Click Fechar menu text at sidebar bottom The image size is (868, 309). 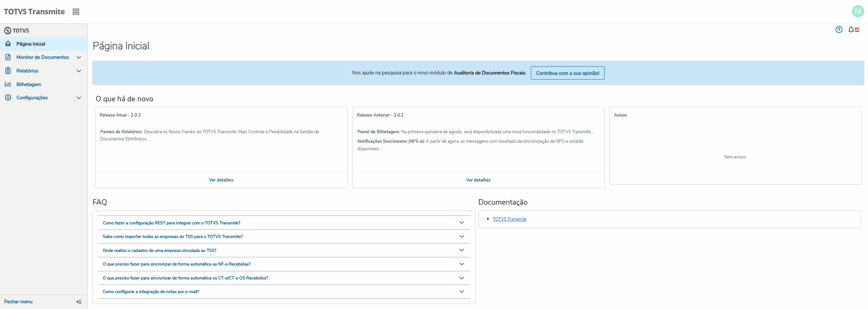click(18, 302)
